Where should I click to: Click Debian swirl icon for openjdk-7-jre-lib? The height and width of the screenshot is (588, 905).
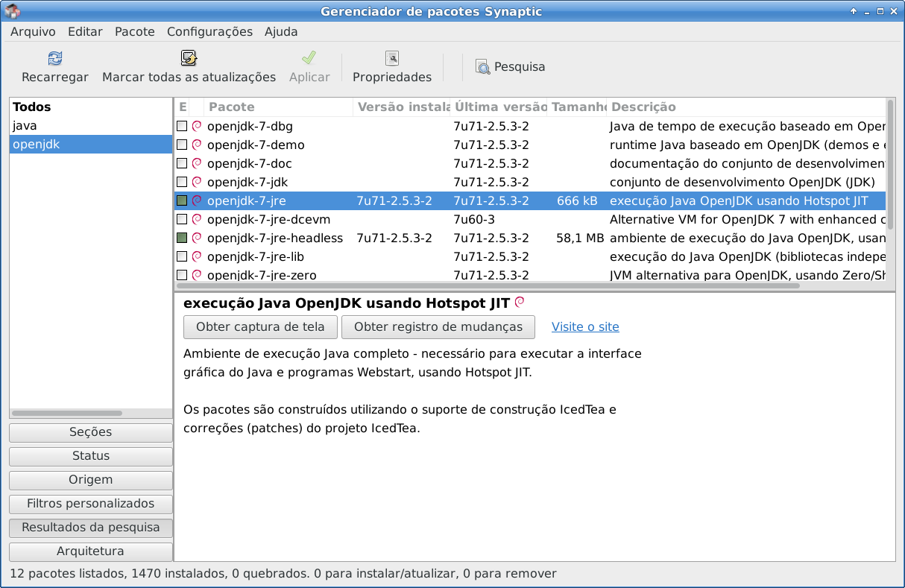(x=197, y=256)
